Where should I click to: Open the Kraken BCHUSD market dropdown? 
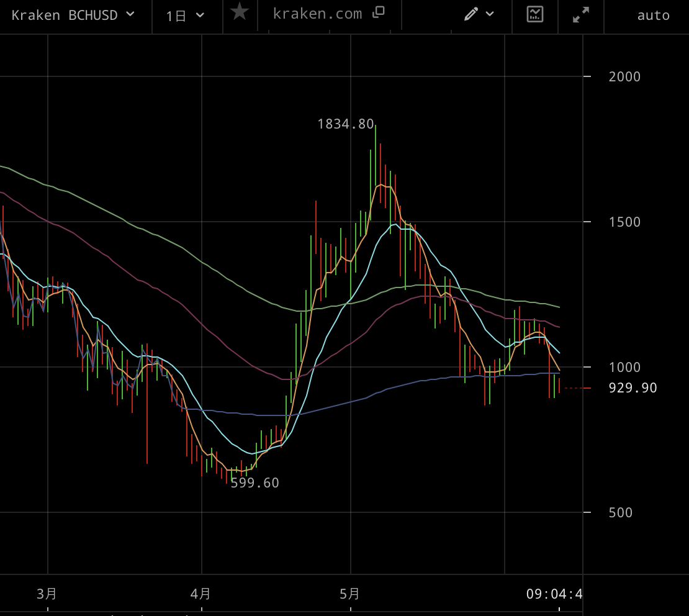point(73,16)
